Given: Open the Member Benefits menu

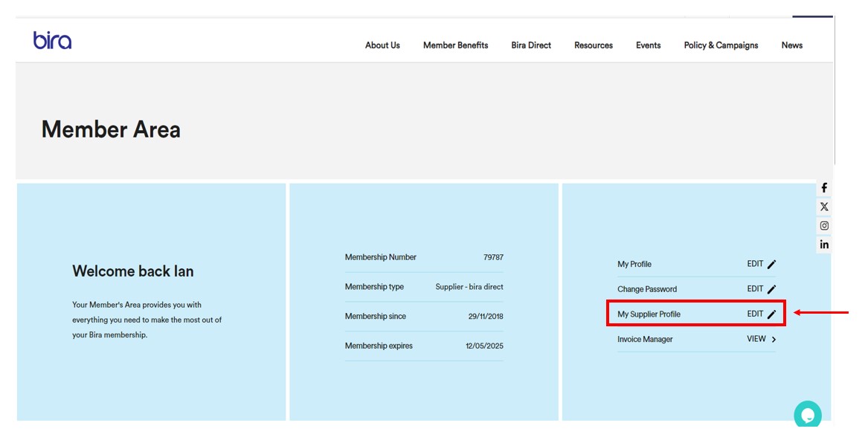Looking at the screenshot, I should coord(455,45).
